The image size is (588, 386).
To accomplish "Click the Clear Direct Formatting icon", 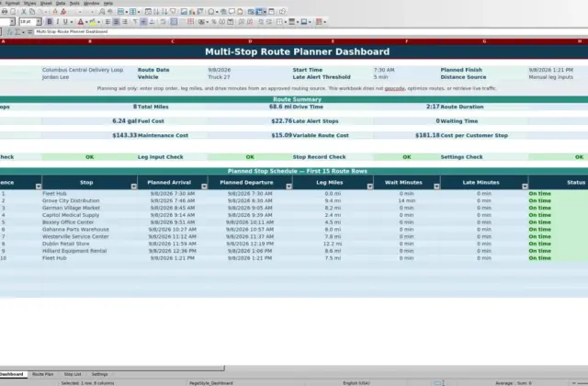I will tap(63, 12).
